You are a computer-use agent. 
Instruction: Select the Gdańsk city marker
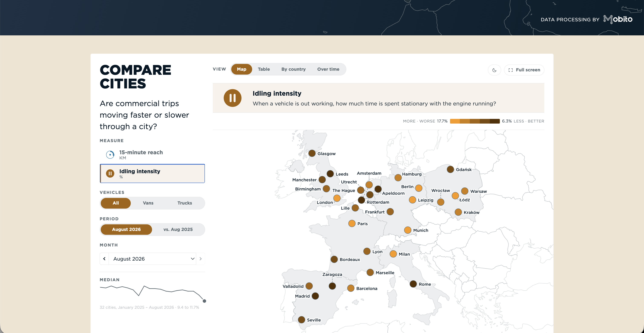450,169
